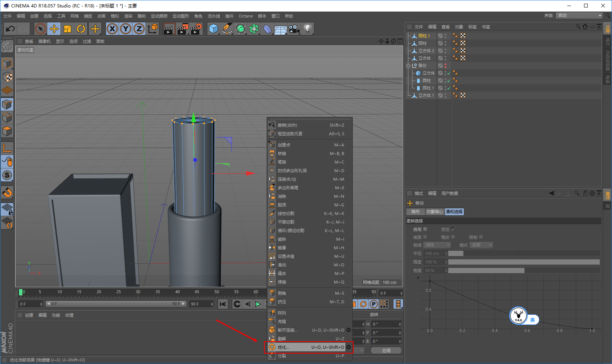Screen dimensions: 612x364
Task: Adjust the 强度 strength slider
Action: tap(524, 262)
